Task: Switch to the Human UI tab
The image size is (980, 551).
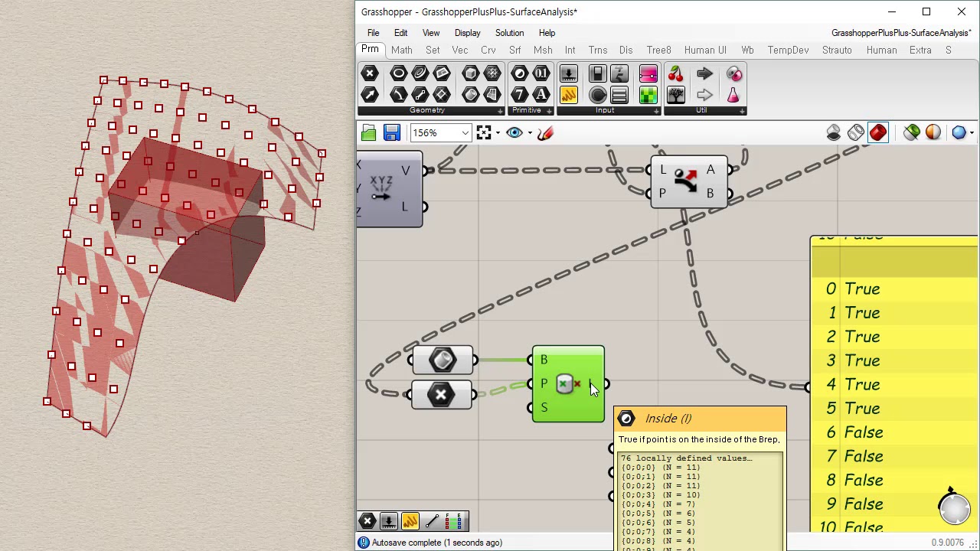Action: [705, 50]
